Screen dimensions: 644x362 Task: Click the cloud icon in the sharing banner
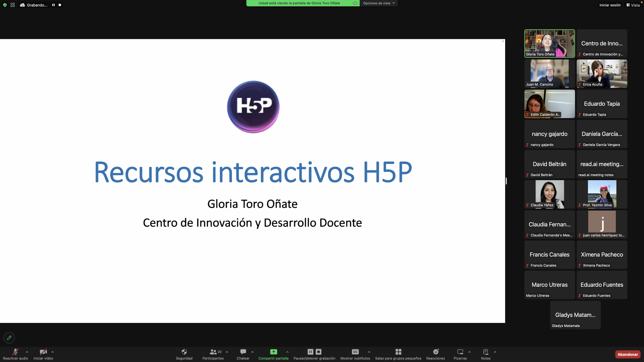[x=355, y=3]
